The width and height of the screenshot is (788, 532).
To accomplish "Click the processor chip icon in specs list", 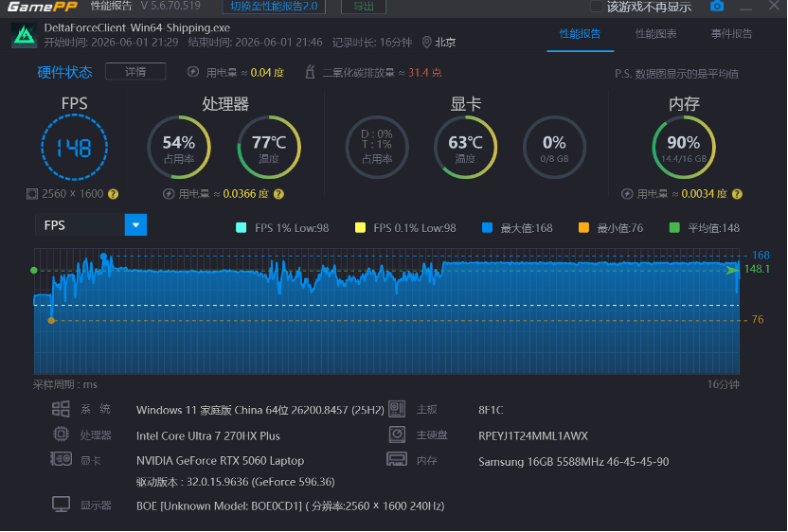I will pos(62,434).
